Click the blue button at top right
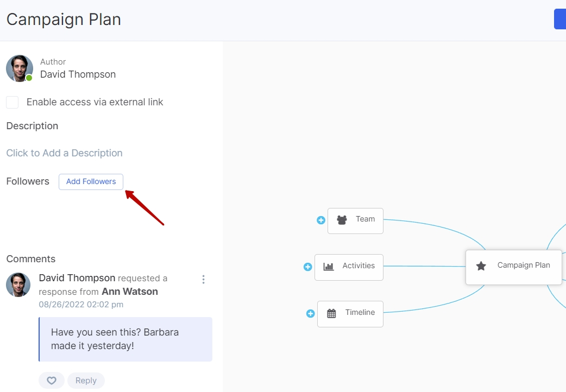Screen dimensions: 566x392 click(560, 19)
